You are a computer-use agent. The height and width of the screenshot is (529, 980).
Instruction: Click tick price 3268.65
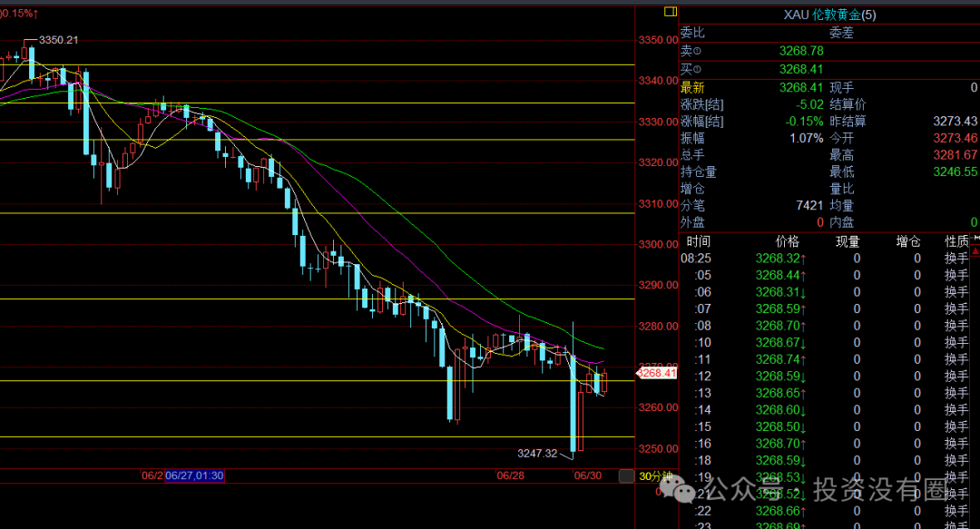tap(778, 393)
